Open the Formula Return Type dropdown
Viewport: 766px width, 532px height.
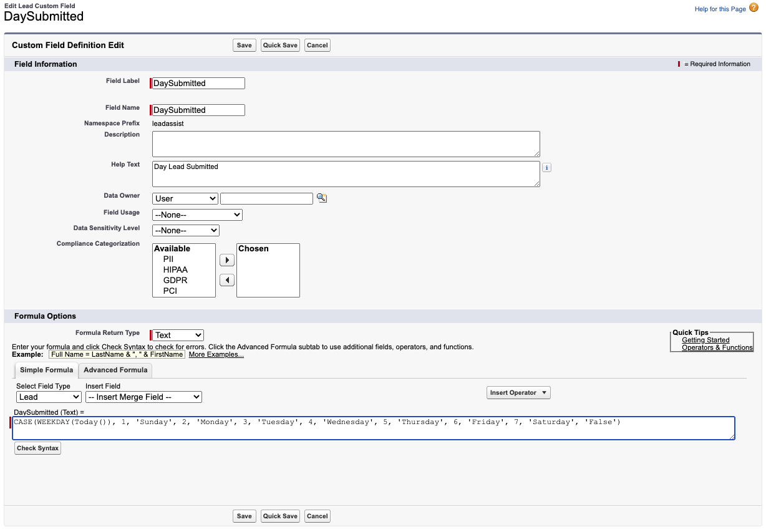pos(178,335)
